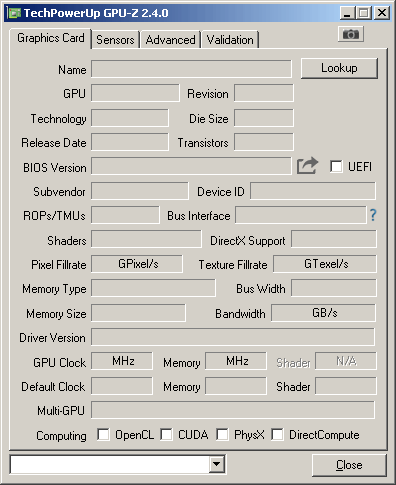
Task: Click the Texture Fillrate GTexel/s field
Action: (325, 264)
